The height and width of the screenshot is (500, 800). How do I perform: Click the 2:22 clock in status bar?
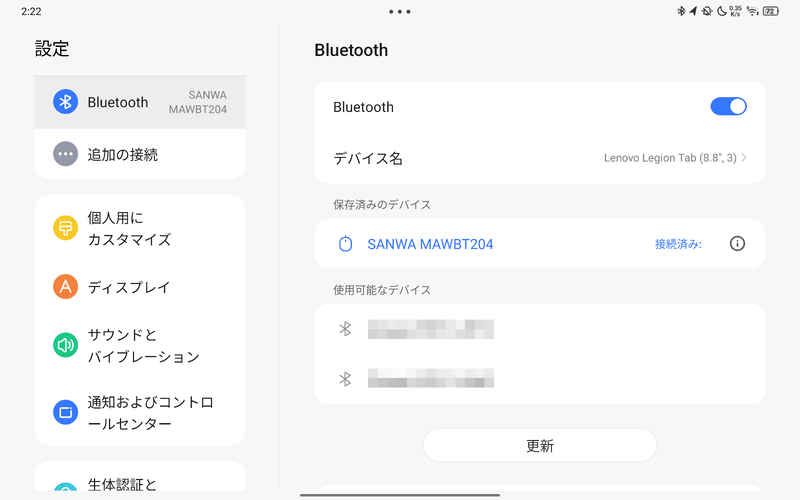31,11
